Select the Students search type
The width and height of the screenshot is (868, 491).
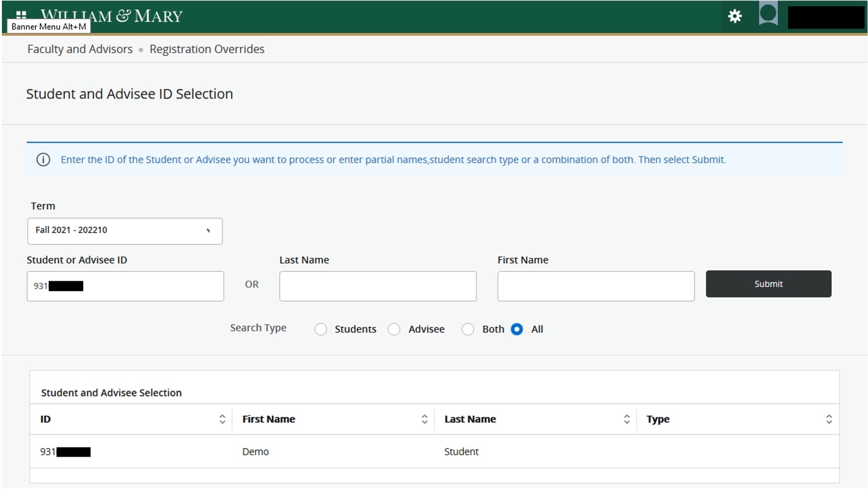pos(321,329)
